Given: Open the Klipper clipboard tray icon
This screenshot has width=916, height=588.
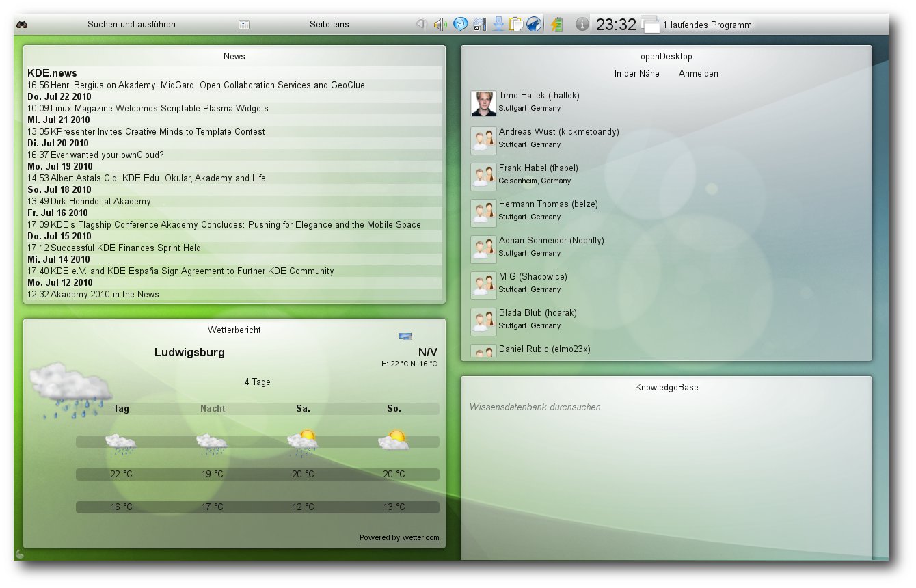Looking at the screenshot, I should [x=516, y=25].
